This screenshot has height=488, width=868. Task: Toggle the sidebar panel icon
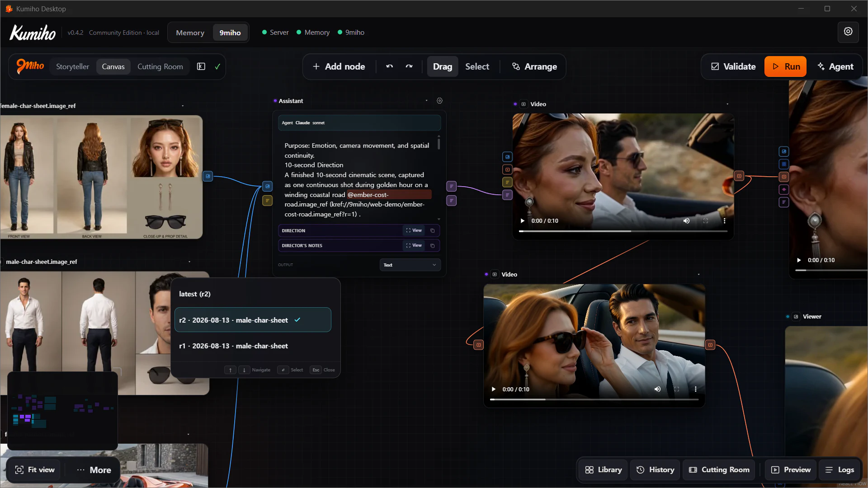tap(201, 66)
